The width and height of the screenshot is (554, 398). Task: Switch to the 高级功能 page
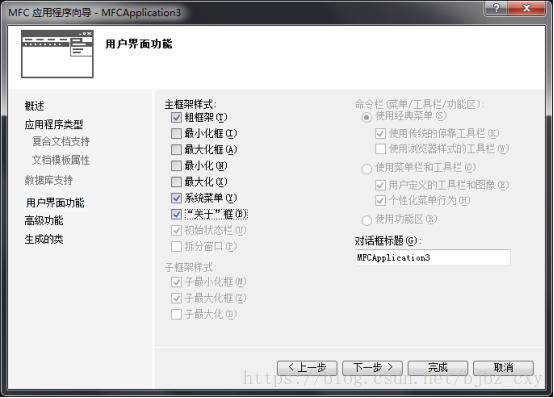tap(44, 221)
